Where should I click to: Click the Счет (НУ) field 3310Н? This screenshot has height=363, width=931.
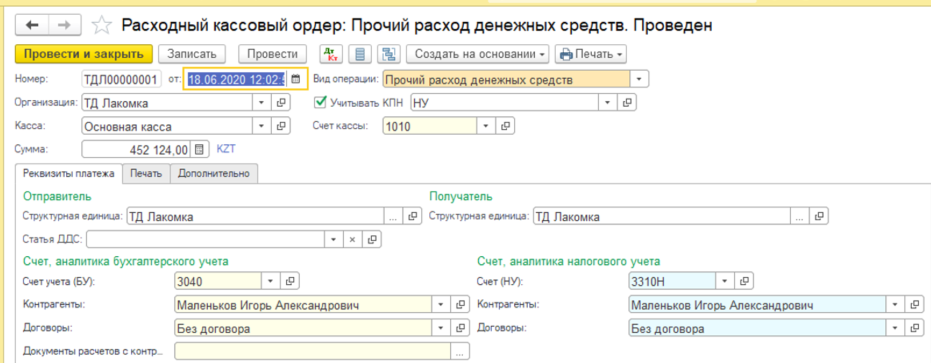(x=673, y=280)
